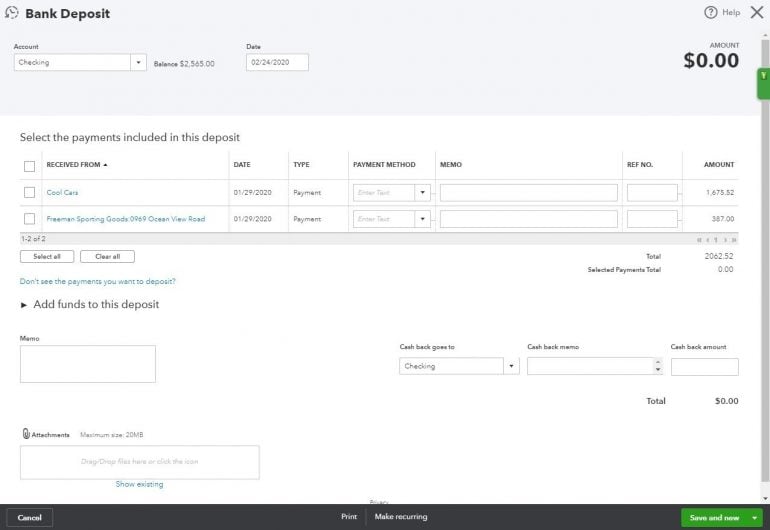Go to the first page of payments

tap(700, 240)
